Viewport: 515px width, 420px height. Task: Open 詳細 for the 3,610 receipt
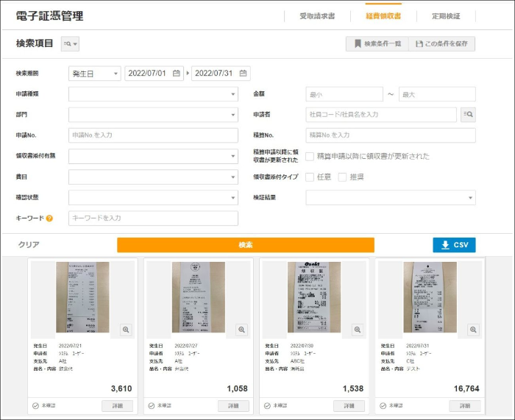pos(117,406)
